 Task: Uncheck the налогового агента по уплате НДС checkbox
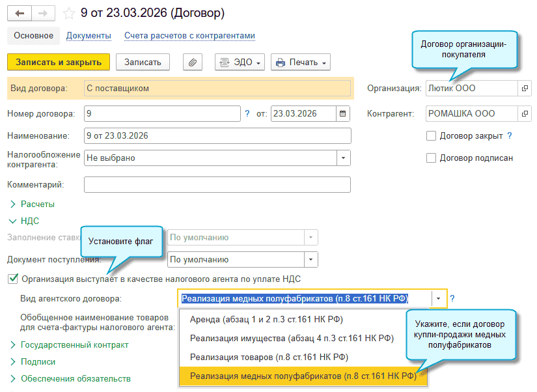pos(12,279)
